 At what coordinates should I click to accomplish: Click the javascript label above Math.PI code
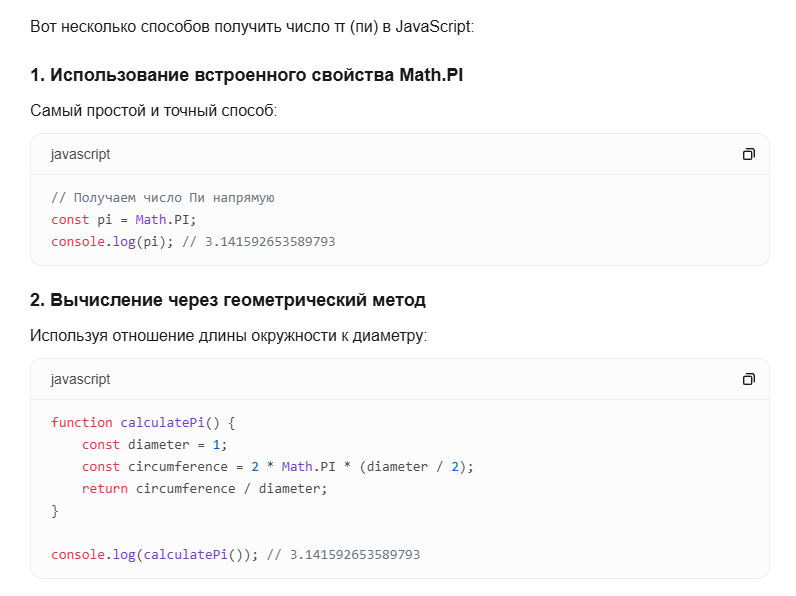[80, 154]
